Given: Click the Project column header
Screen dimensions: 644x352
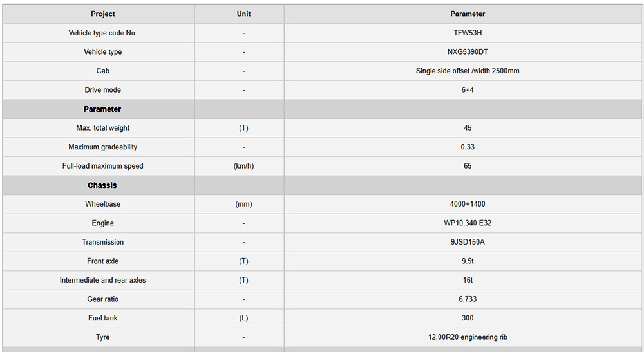Looking at the screenshot, I should [103, 14].
